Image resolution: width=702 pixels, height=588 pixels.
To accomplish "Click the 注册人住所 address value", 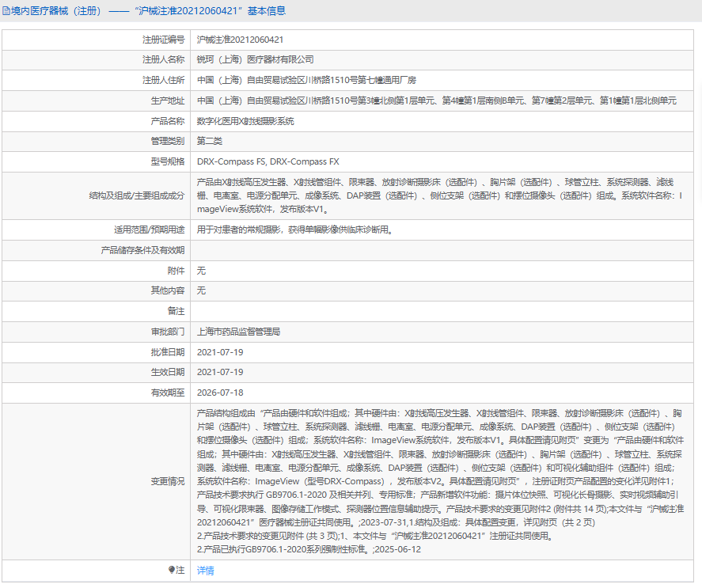I will tap(306, 80).
